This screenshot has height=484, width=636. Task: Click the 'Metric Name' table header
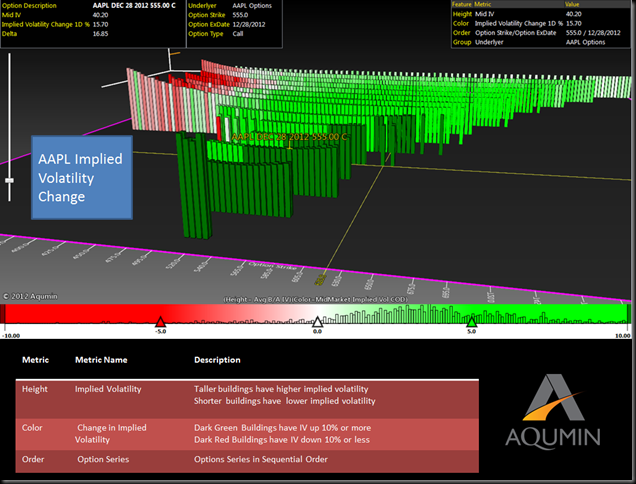[101, 360]
